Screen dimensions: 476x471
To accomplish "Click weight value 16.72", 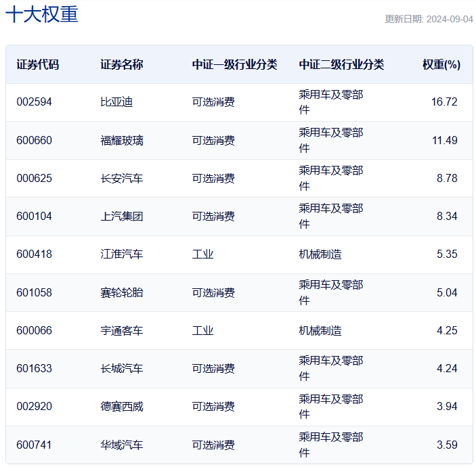I will pos(444,102).
